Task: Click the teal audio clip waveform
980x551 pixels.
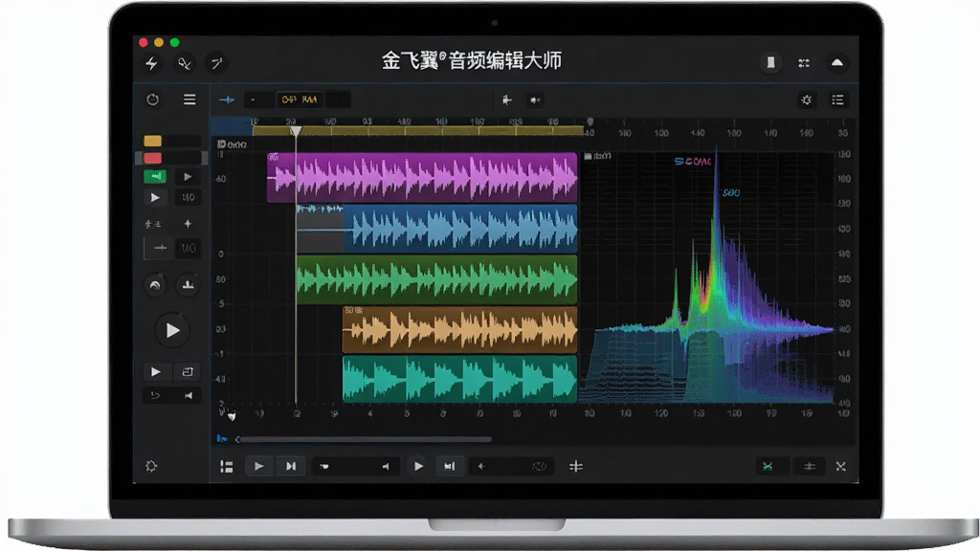Action: point(460,379)
